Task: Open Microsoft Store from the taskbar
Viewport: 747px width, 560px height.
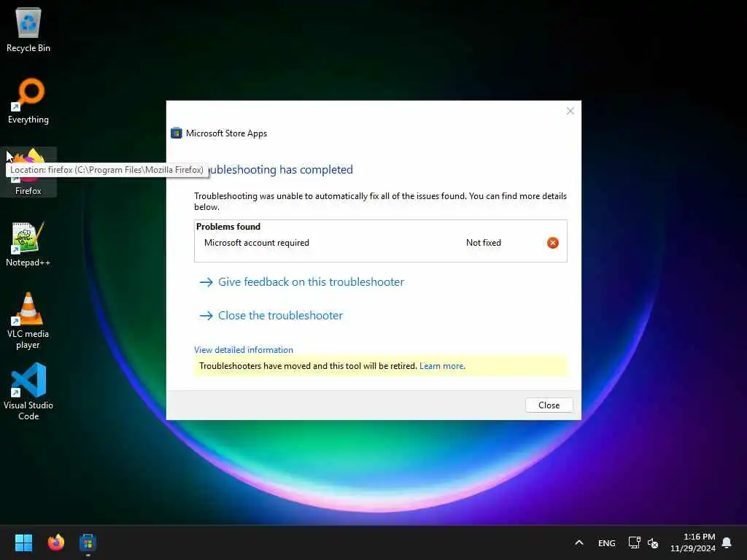Action: tap(88, 542)
